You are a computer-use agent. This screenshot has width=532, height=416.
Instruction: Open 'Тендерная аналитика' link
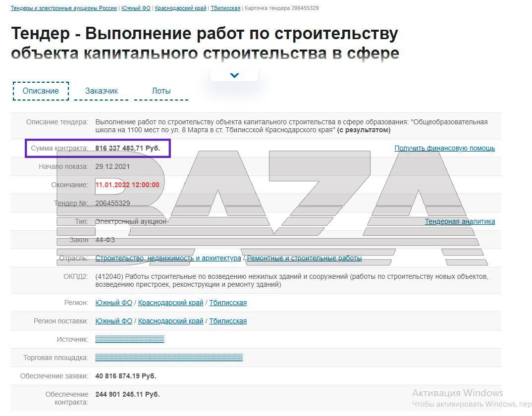pos(460,221)
